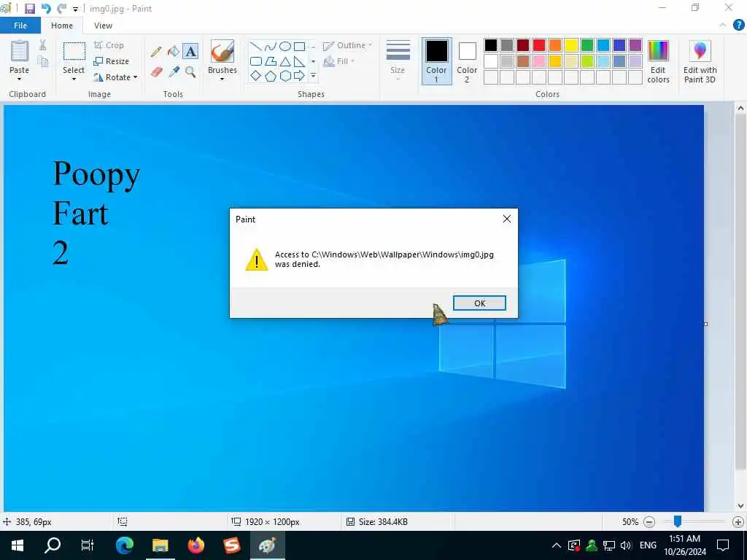Pick the yellow color swatch
Screen dimensions: 747x560
tap(571, 45)
